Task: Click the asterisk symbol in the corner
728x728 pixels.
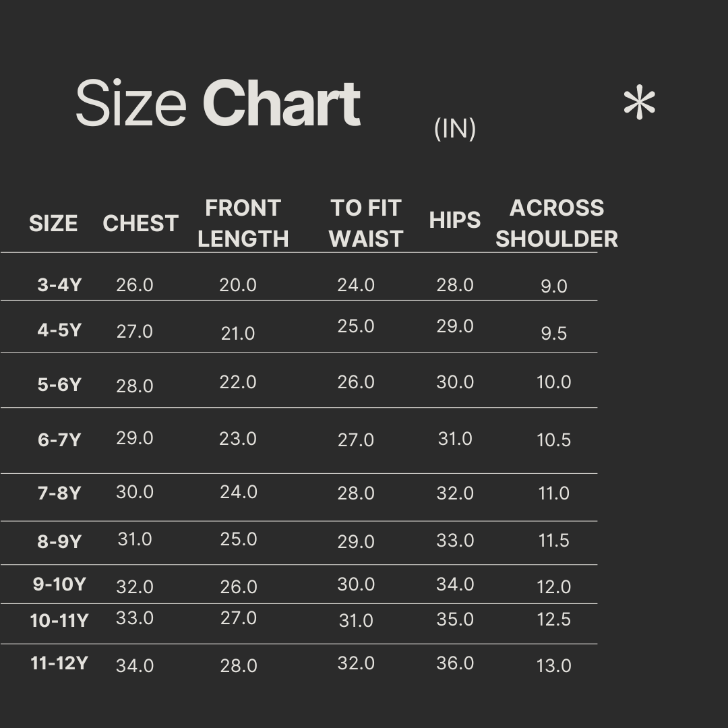Action: click(639, 106)
